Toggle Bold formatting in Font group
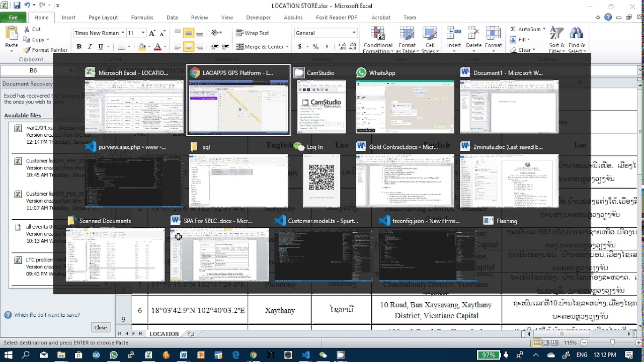The height and width of the screenshot is (362, 644). pyautogui.click(x=79, y=47)
